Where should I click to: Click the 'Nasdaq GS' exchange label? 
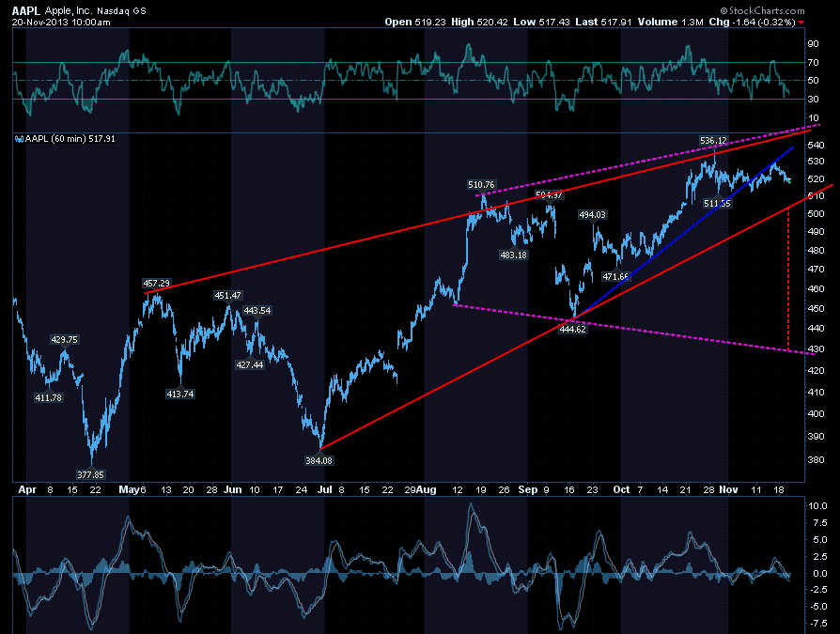(x=121, y=10)
